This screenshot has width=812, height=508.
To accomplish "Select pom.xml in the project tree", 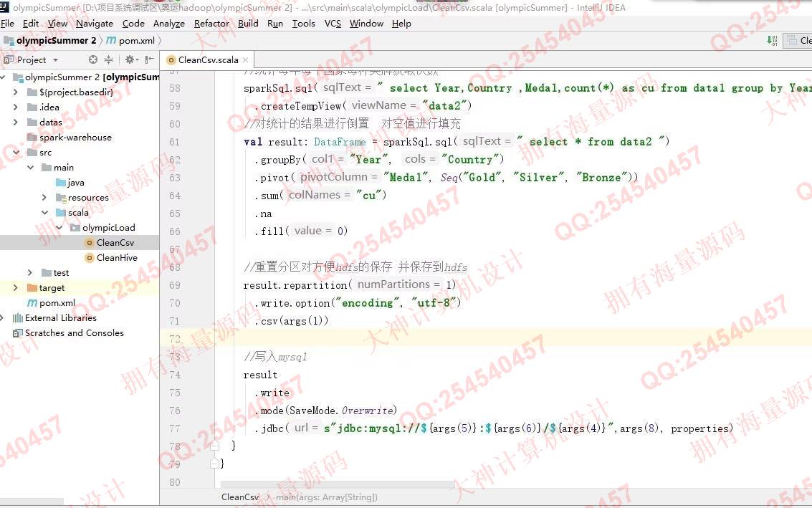I will pyautogui.click(x=57, y=302).
